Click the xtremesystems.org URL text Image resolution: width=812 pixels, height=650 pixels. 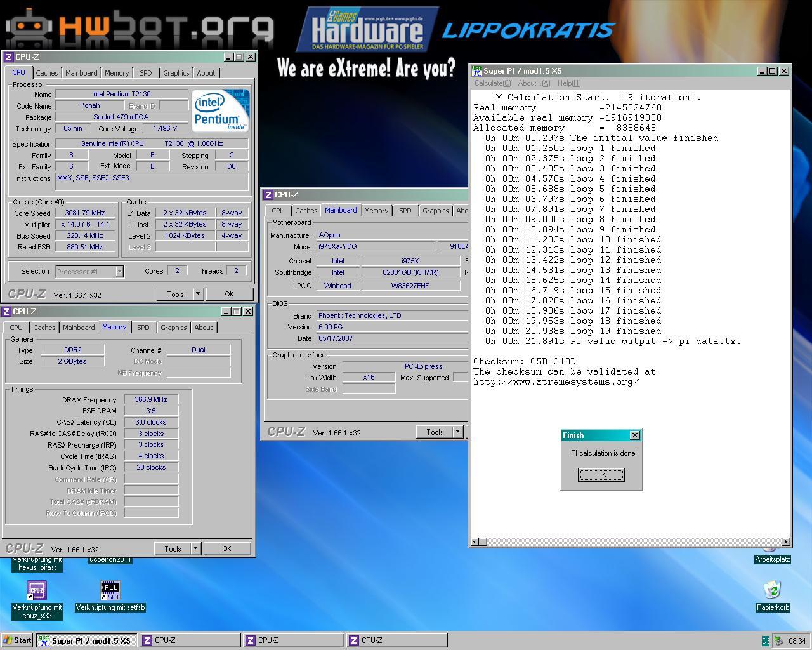pos(556,382)
